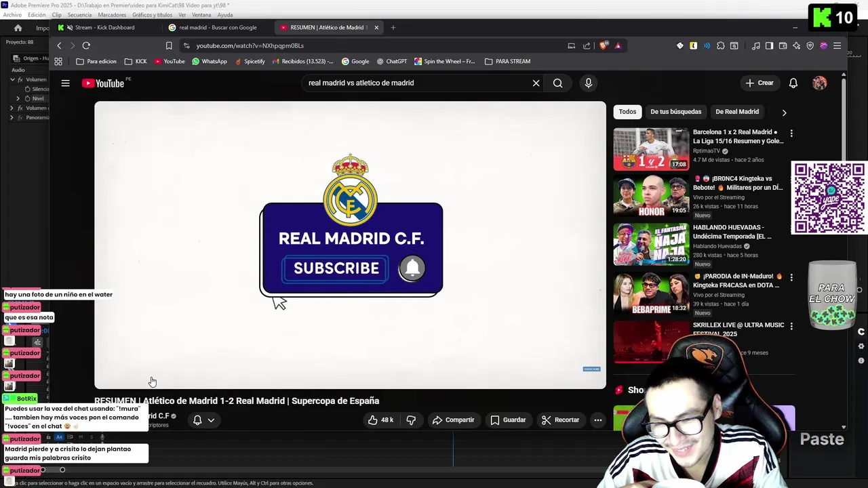Open the YouTube account avatar menu
Viewport: 868px width, 488px height.
tap(819, 83)
